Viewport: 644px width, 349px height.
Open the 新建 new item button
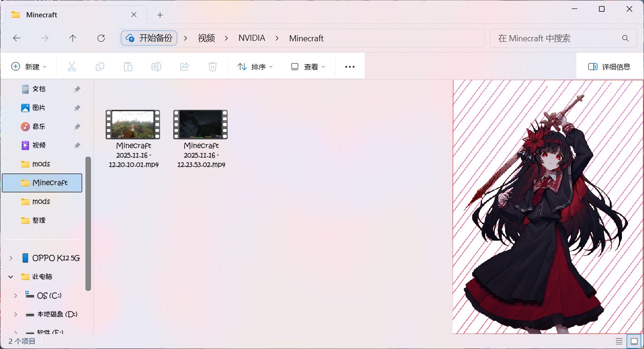29,67
